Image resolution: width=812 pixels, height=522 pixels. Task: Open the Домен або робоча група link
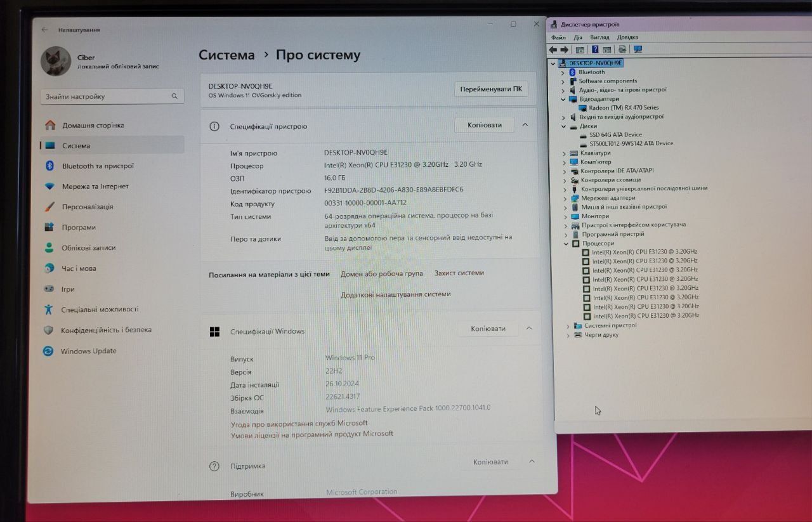coord(381,274)
